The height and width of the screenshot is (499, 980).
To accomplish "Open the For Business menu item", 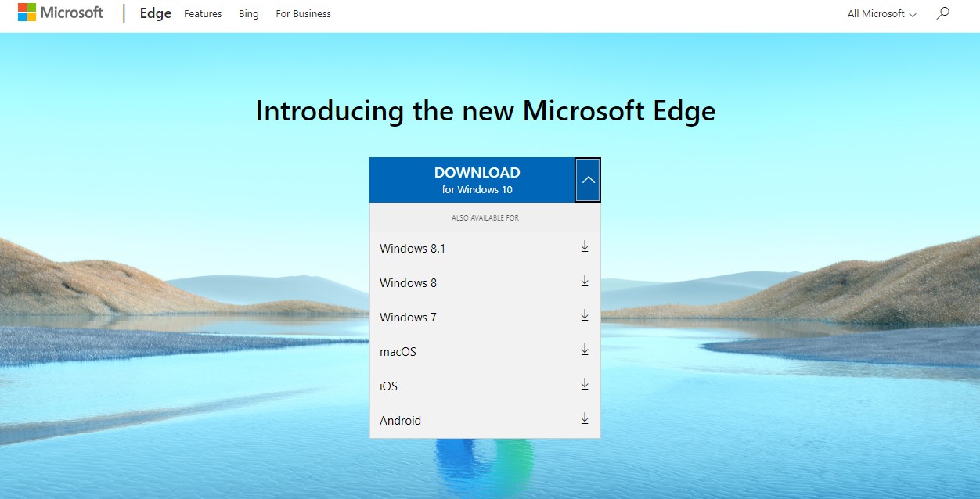I will 303,13.
